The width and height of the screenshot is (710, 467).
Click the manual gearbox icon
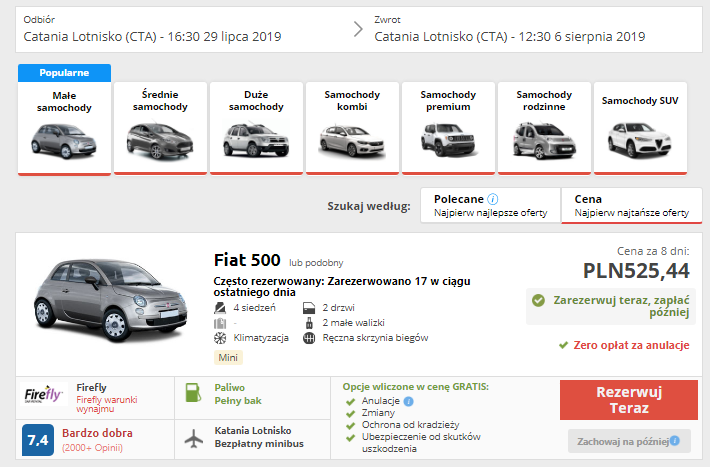click(309, 338)
